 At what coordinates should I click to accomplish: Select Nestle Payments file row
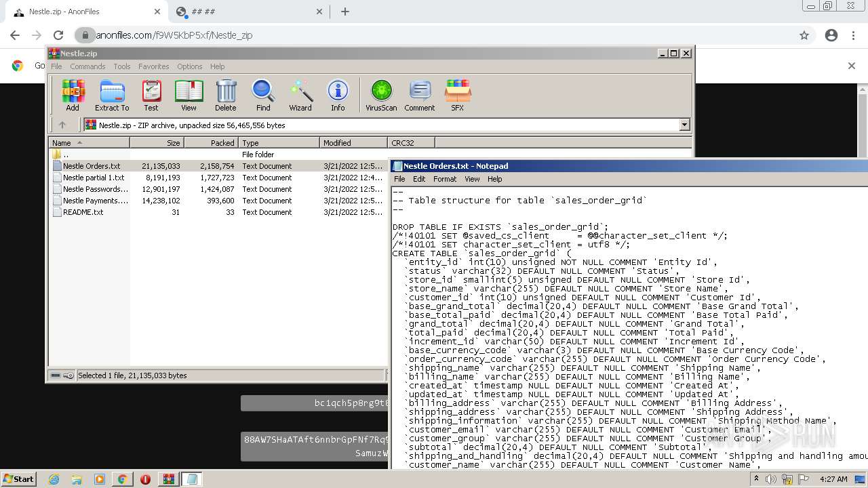click(218, 201)
